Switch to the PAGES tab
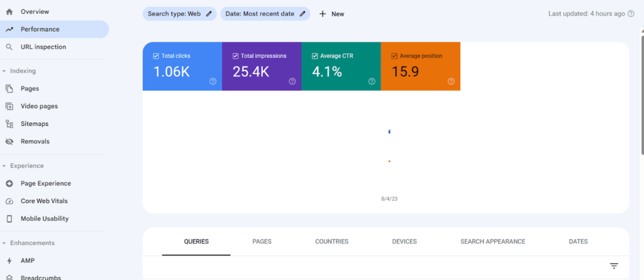Screen dimensions: 644x280 pyautogui.click(x=262, y=242)
